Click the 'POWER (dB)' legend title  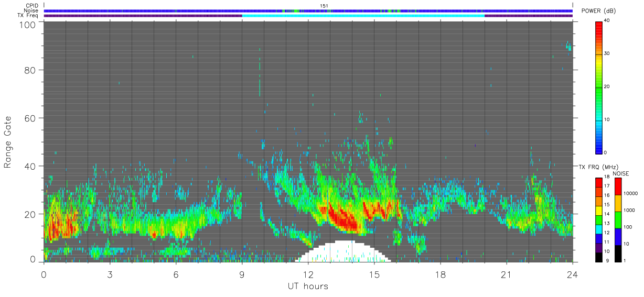click(x=598, y=11)
